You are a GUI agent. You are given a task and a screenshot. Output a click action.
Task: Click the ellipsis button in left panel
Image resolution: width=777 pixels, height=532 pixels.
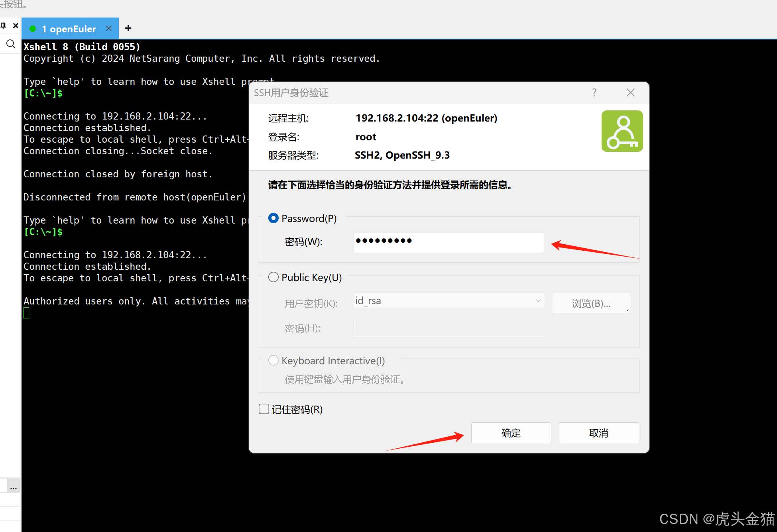(14, 486)
